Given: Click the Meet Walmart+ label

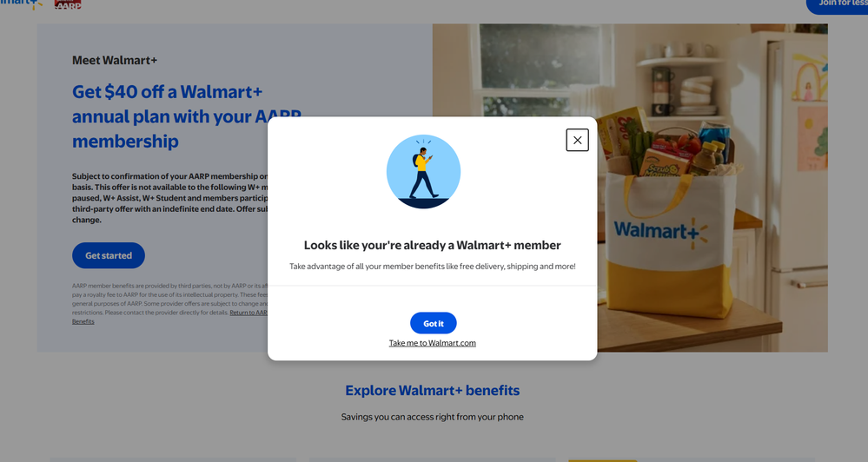Looking at the screenshot, I should pos(115,60).
